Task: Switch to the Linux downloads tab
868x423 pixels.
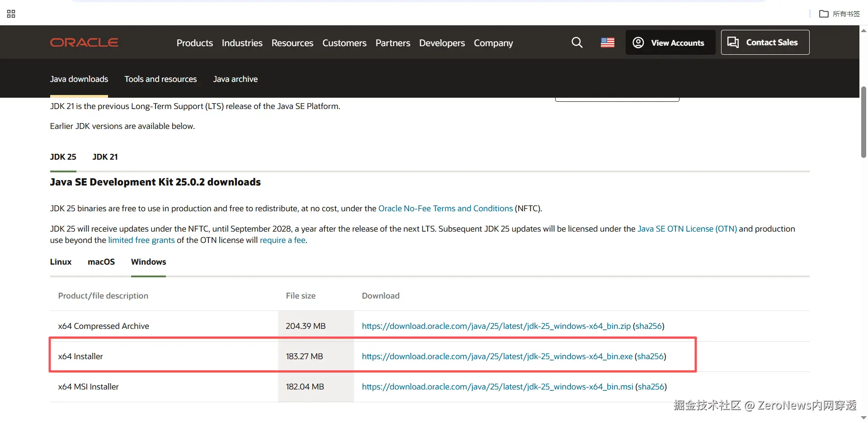Action: pyautogui.click(x=61, y=262)
